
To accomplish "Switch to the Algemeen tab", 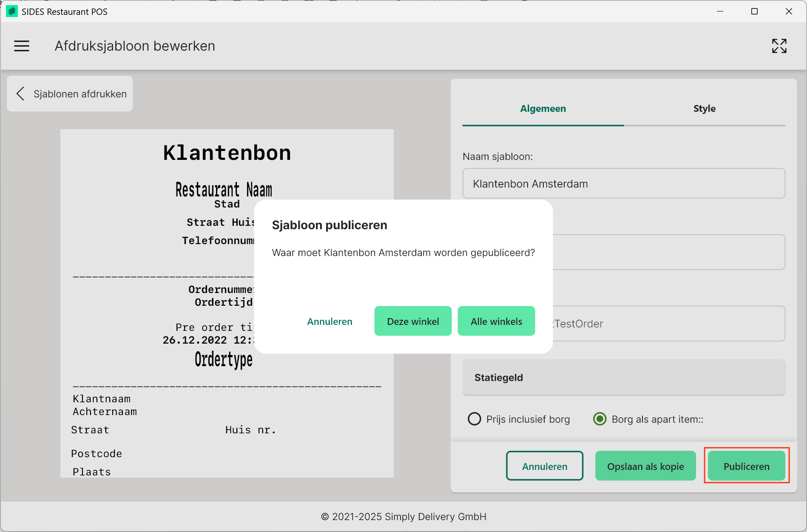I will click(543, 108).
